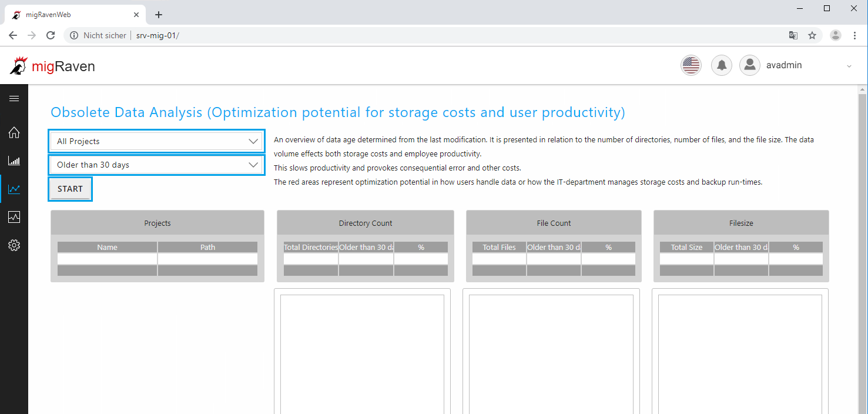The height and width of the screenshot is (414, 868).
Task: Open Chrome three-dot menu
Action: (854, 35)
